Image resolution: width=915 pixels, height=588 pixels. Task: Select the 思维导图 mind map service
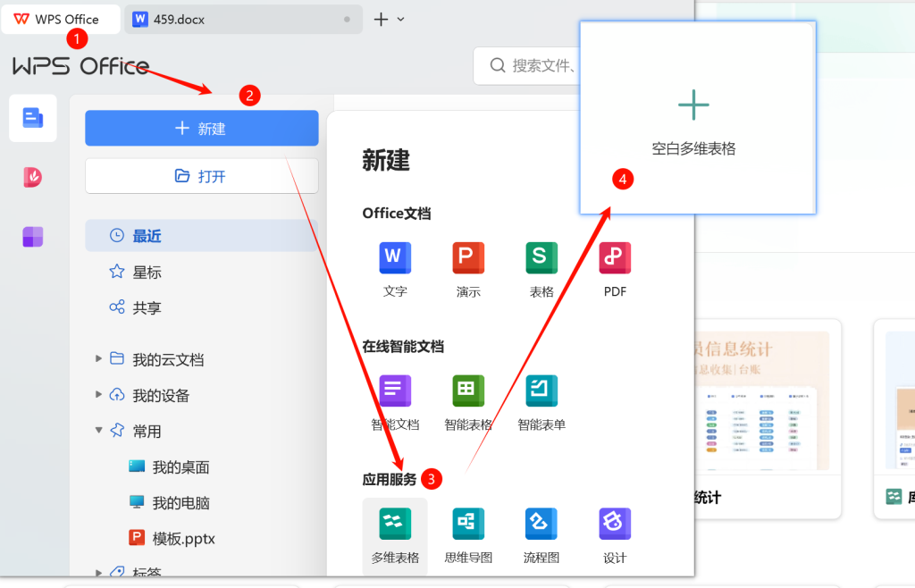[468, 535]
